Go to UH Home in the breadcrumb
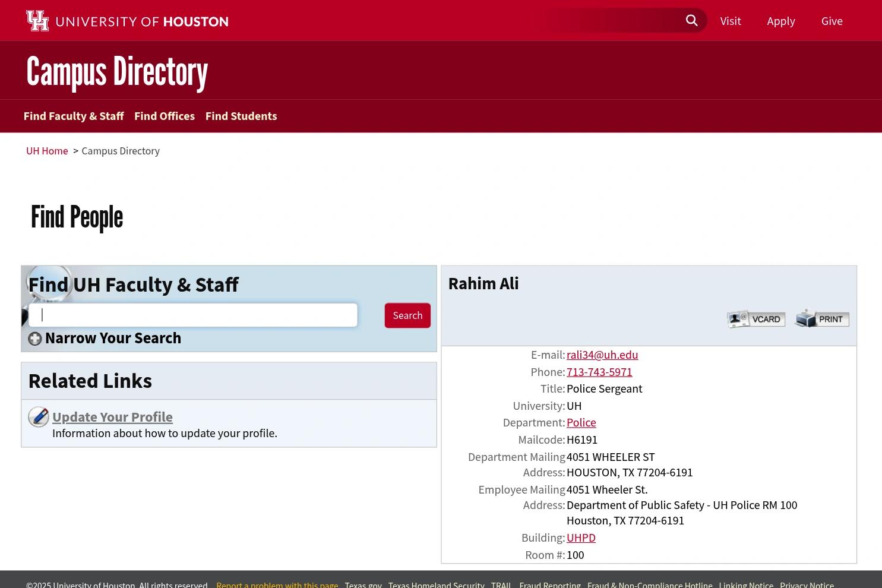 pyautogui.click(x=47, y=151)
